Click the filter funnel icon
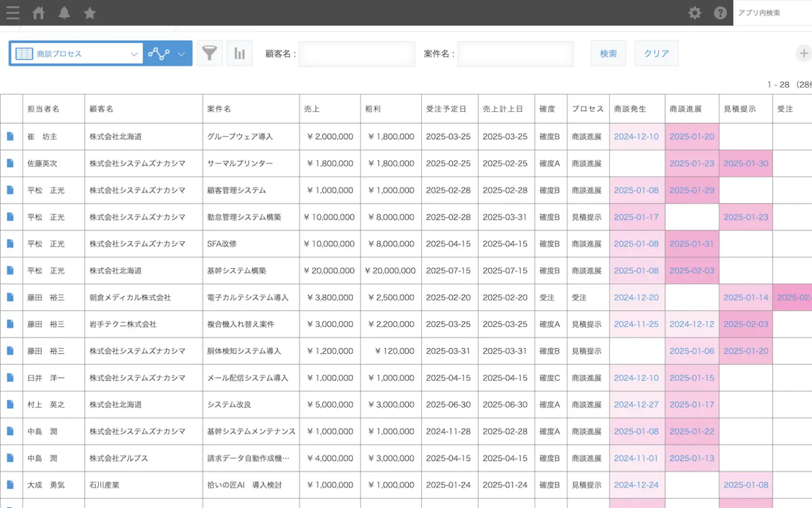 click(x=209, y=54)
